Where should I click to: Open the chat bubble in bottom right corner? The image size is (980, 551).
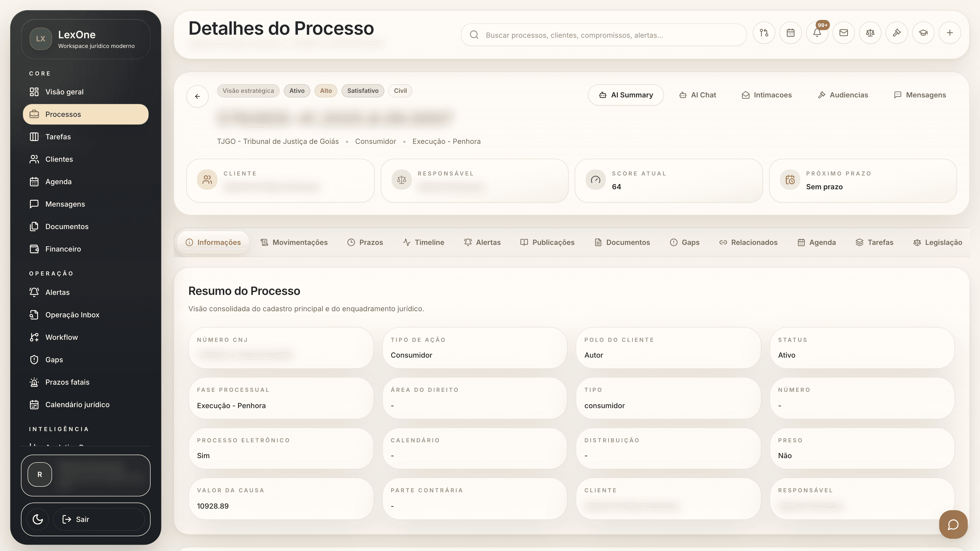(x=953, y=524)
